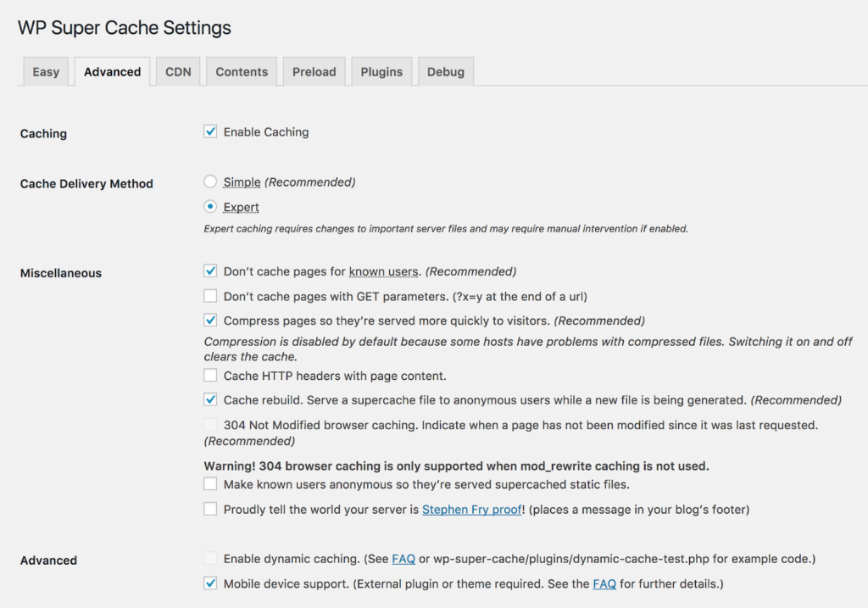Toggle Mobile device support checkbox
Image resolution: width=868 pixels, height=608 pixels.
click(x=210, y=583)
